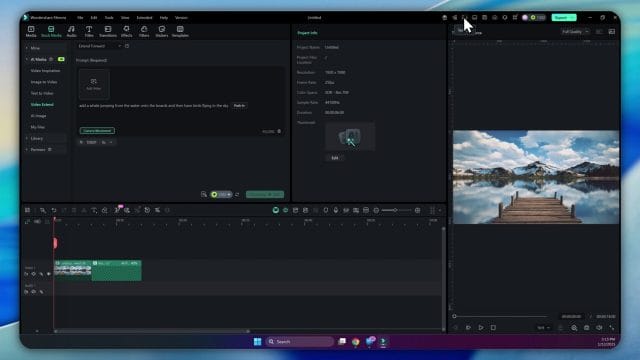Click the timeline horizontal scrollbar
The width and height of the screenshot is (640, 360).
point(152,331)
